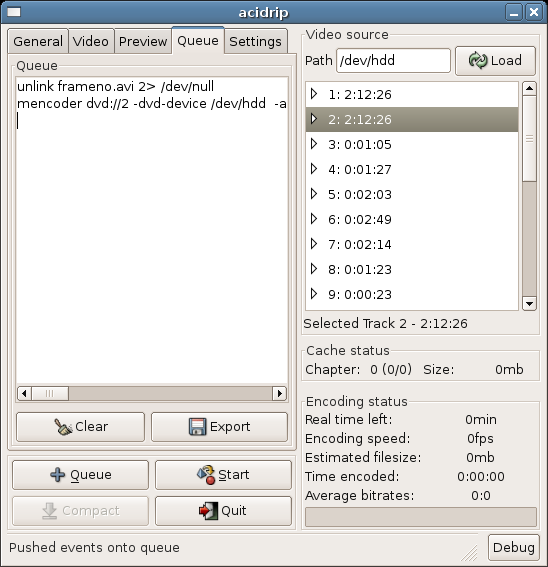Image resolution: width=548 pixels, height=567 pixels.
Task: Click the Start button's encoding icon
Action: pyautogui.click(x=206, y=475)
